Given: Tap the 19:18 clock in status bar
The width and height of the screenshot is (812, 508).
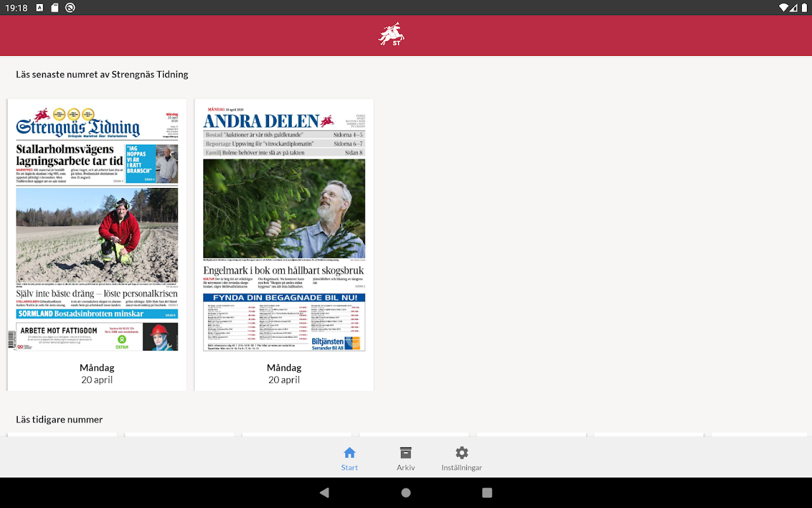Looking at the screenshot, I should click(x=16, y=8).
